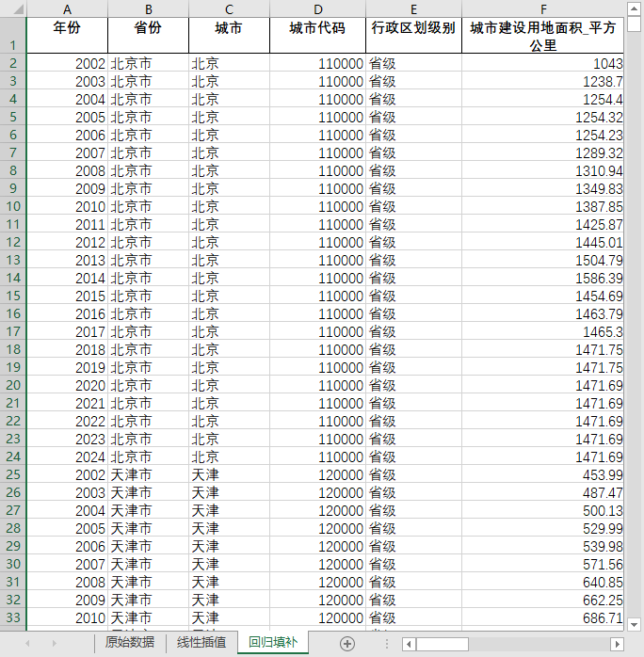
Task: Click year 2002 in the 天津市 row
Action: coord(67,474)
